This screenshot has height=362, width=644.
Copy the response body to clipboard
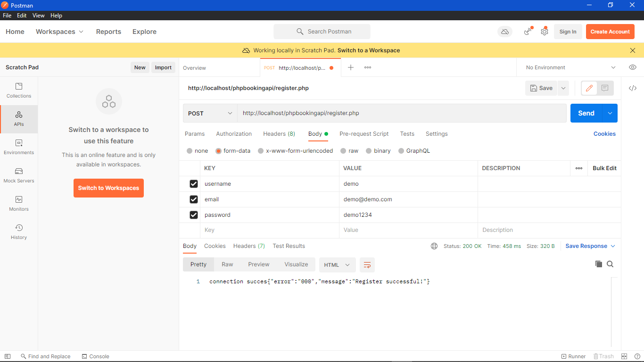tap(599, 264)
